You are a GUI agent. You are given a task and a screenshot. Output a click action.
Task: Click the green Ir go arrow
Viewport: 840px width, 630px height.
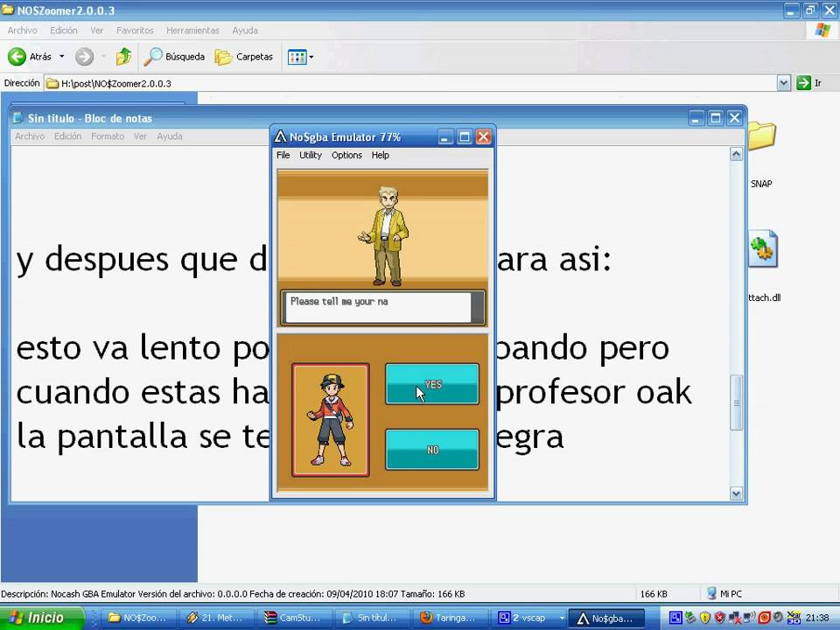[803, 83]
